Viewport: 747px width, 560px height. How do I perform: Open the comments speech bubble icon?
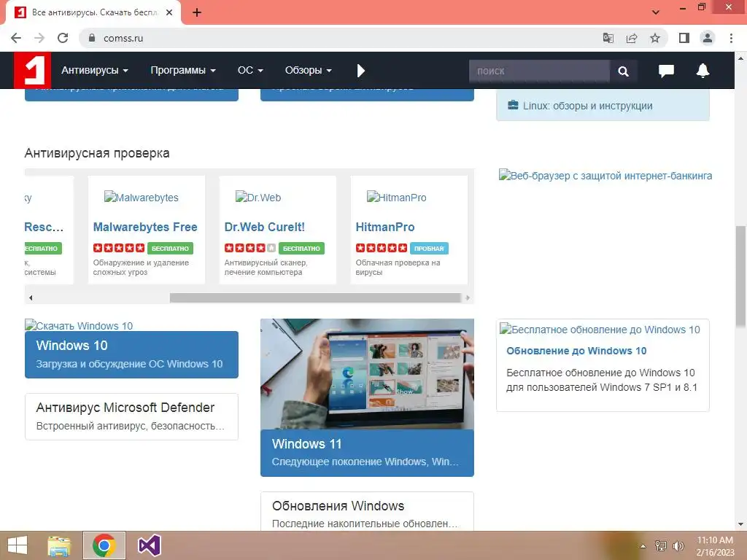click(x=666, y=71)
